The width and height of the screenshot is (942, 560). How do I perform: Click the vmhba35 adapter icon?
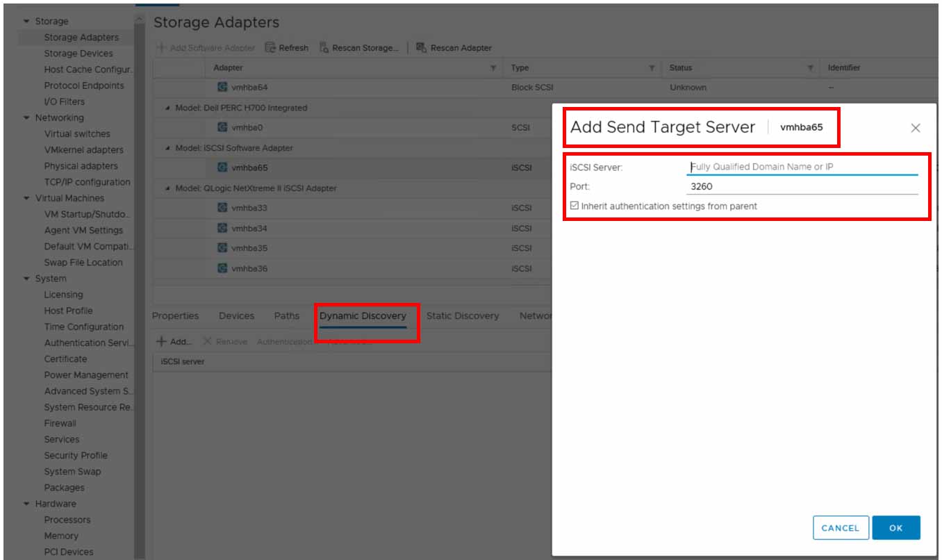222,248
